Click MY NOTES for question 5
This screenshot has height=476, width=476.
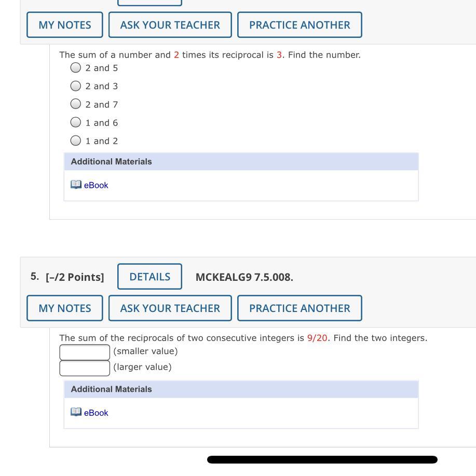pyautogui.click(x=65, y=308)
